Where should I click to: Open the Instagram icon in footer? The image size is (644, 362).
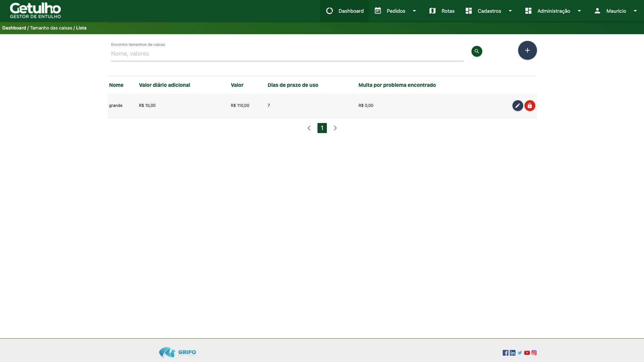(534, 353)
